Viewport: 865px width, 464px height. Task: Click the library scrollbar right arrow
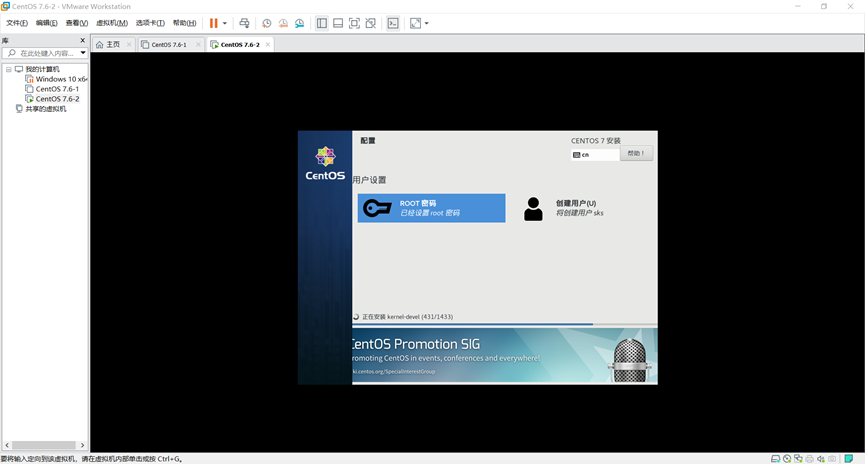coord(83,445)
